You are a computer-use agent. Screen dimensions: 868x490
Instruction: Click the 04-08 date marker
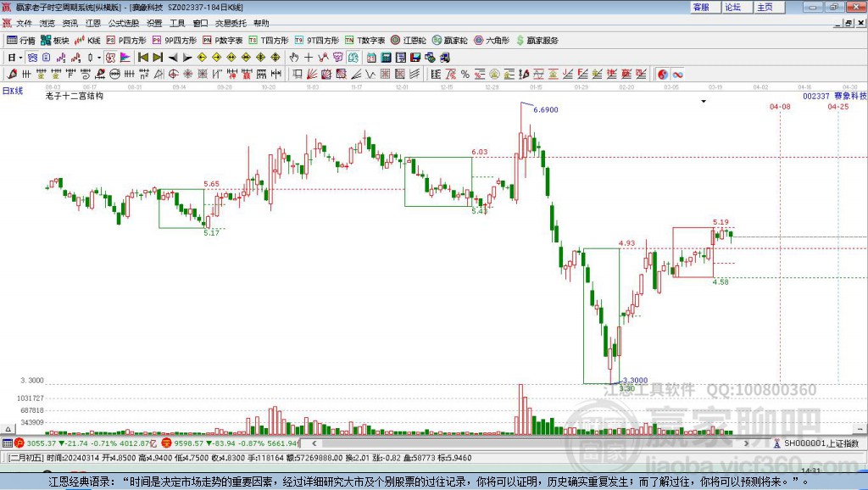coord(780,106)
